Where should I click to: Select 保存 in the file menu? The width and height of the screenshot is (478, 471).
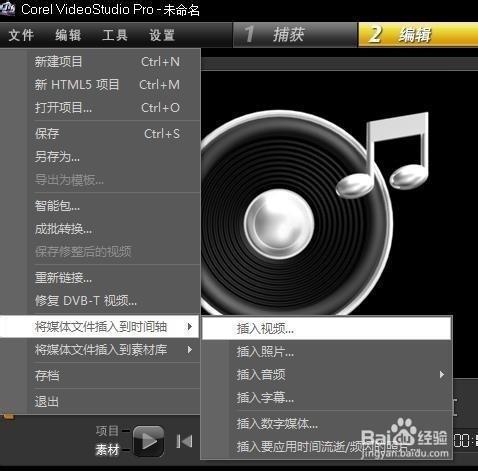[113, 134]
